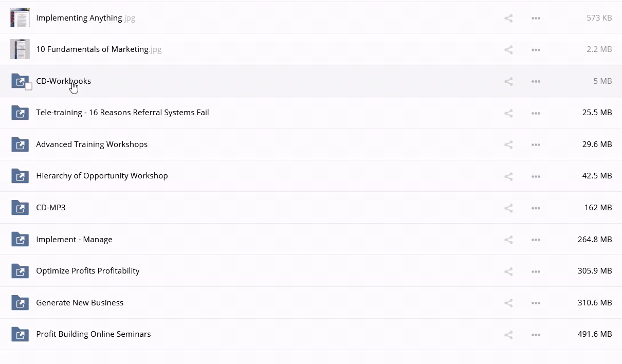
Task: Share the Generate New Business folder
Action: [508, 303]
